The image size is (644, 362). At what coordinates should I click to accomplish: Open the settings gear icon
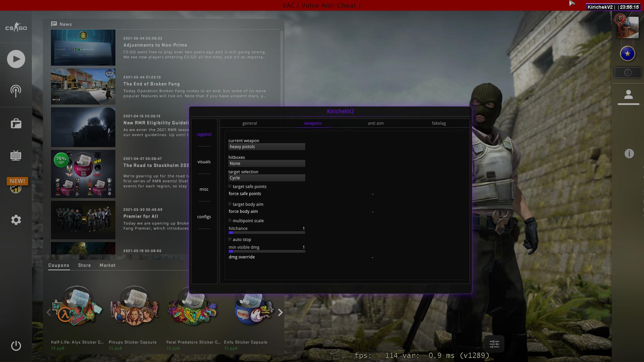(x=16, y=220)
